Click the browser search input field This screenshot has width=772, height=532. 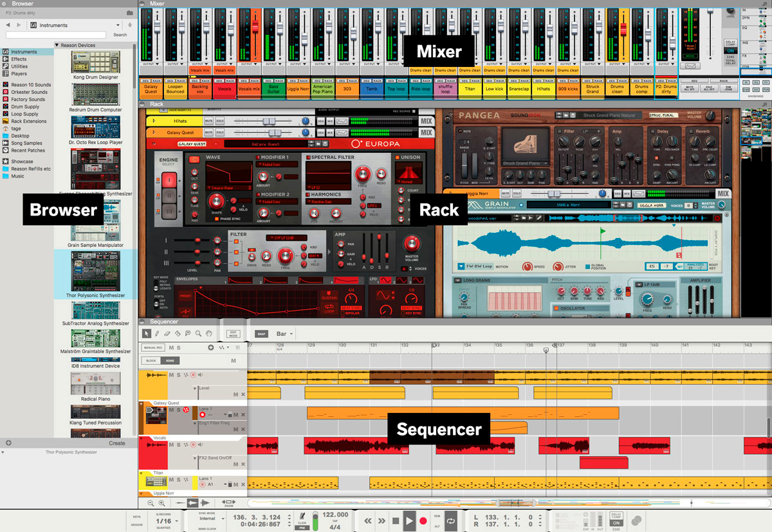point(55,35)
